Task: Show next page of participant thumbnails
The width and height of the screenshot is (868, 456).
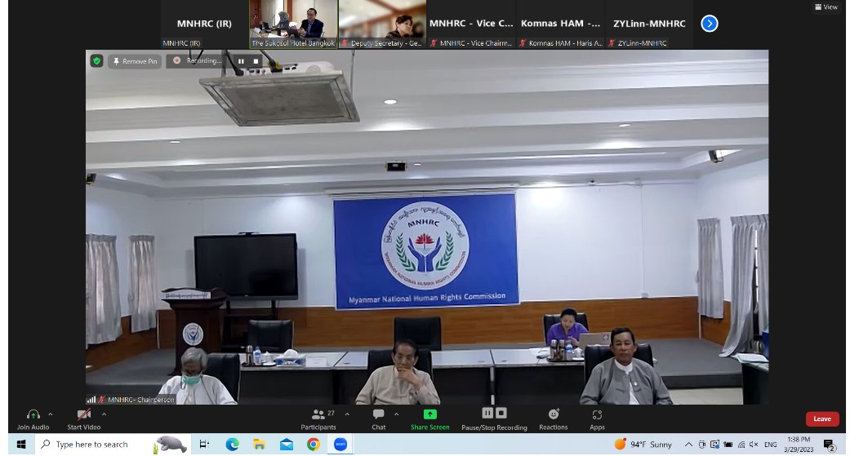Action: [x=709, y=24]
